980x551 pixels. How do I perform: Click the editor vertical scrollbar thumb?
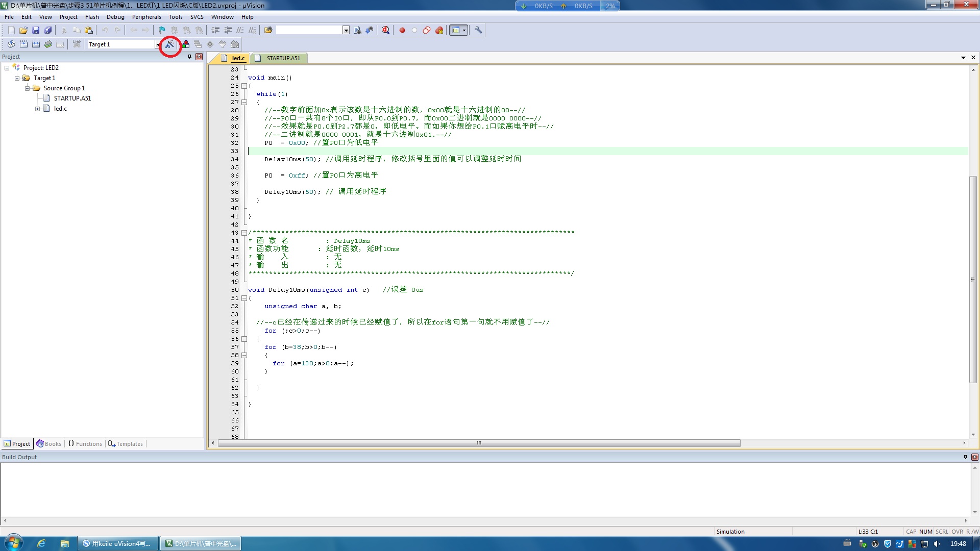(973, 279)
